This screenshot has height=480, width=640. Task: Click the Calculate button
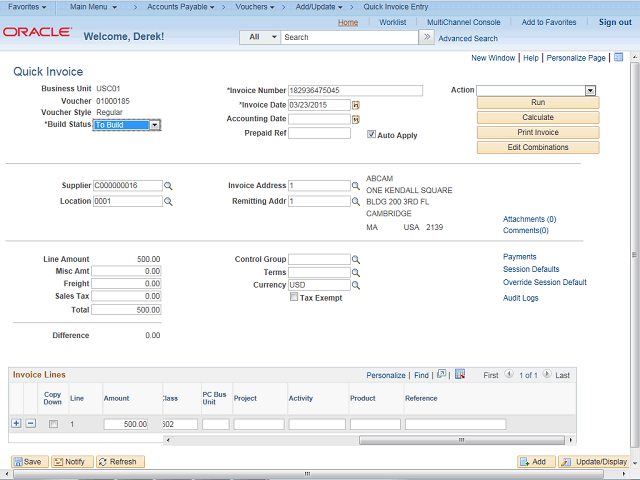click(538, 117)
